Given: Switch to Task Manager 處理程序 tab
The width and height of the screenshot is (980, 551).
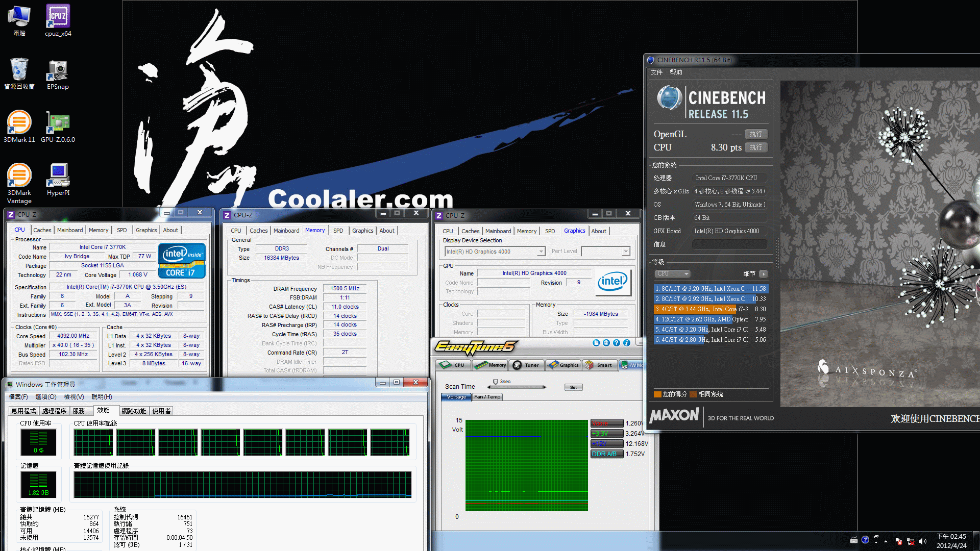Looking at the screenshot, I should point(55,411).
